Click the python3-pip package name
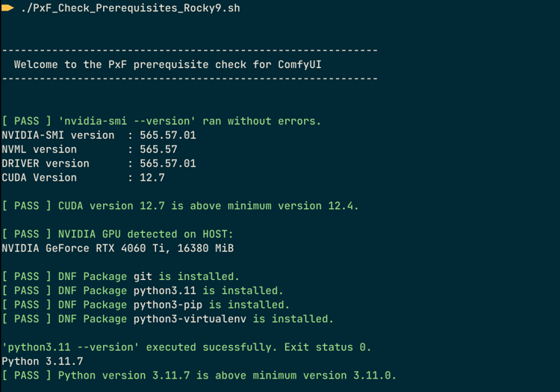This screenshot has width=560, height=392. click(x=168, y=305)
